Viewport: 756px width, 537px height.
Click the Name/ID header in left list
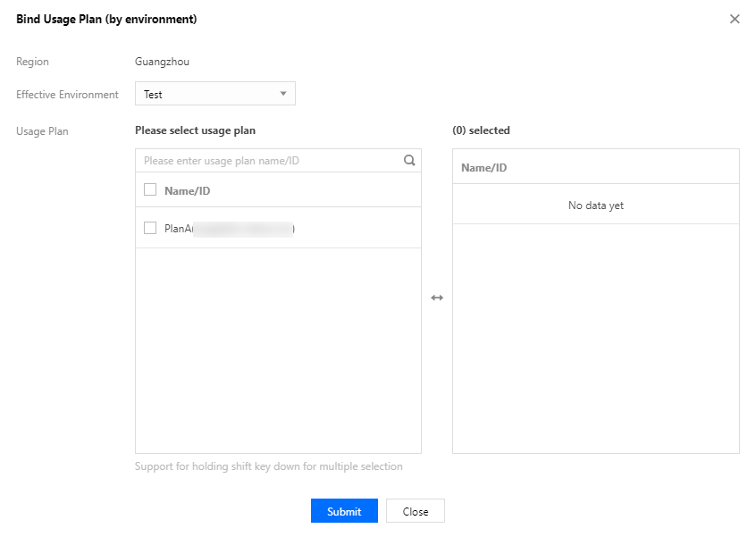[x=187, y=190]
